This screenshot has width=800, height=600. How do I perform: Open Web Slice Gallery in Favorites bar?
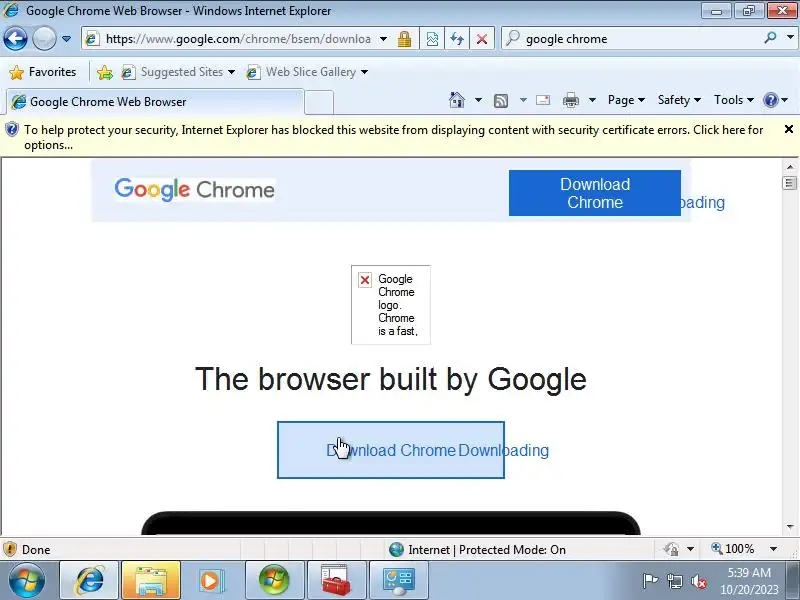click(306, 72)
